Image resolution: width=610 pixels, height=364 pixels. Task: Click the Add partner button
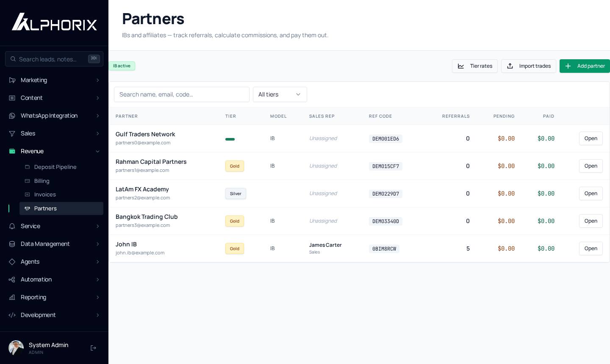point(585,66)
